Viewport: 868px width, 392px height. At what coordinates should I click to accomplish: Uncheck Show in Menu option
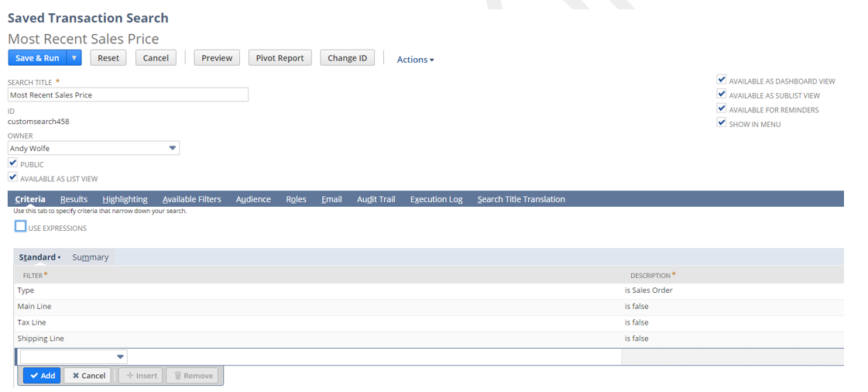coord(722,123)
